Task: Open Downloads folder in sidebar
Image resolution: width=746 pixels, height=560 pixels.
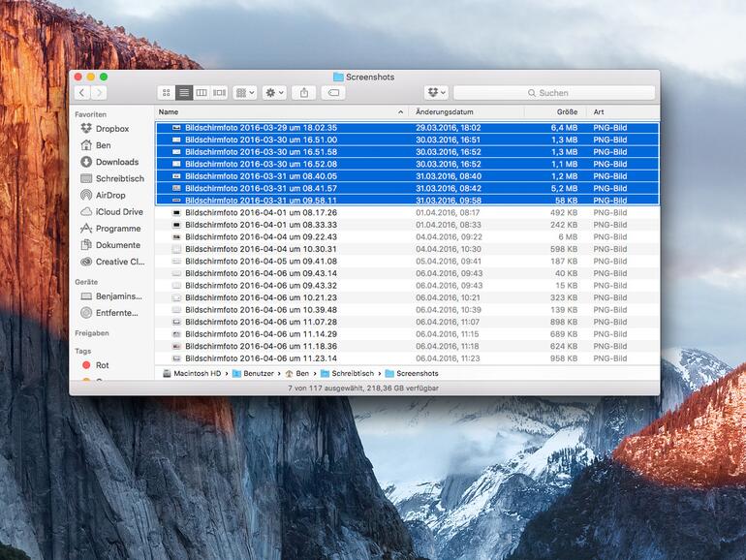Action: click(x=116, y=162)
